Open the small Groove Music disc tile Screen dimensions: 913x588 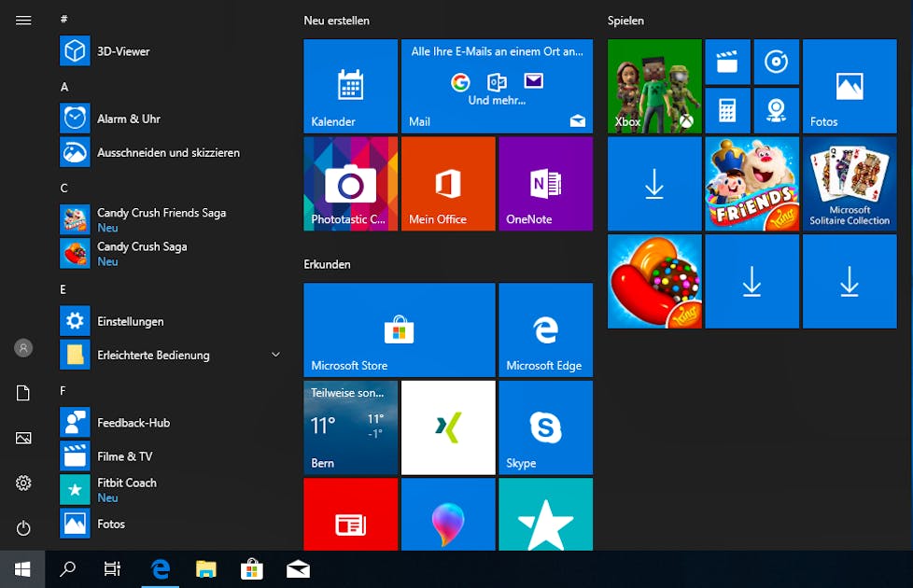tap(776, 62)
